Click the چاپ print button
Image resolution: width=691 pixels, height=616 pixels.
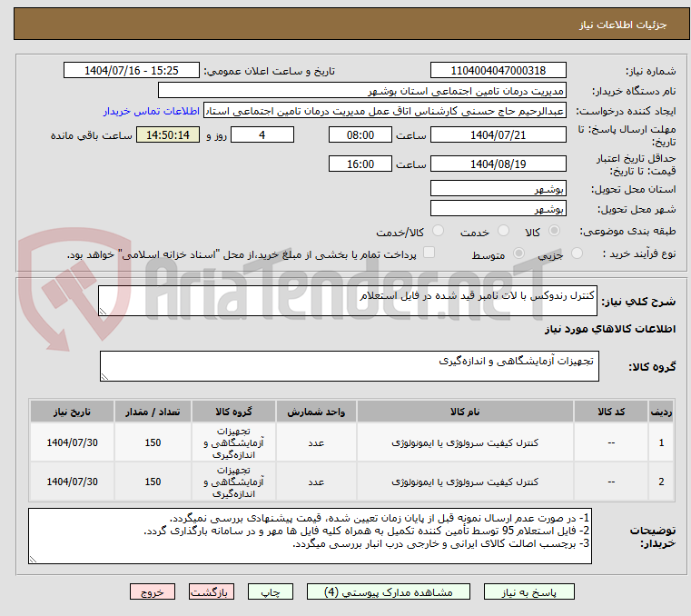271,592
